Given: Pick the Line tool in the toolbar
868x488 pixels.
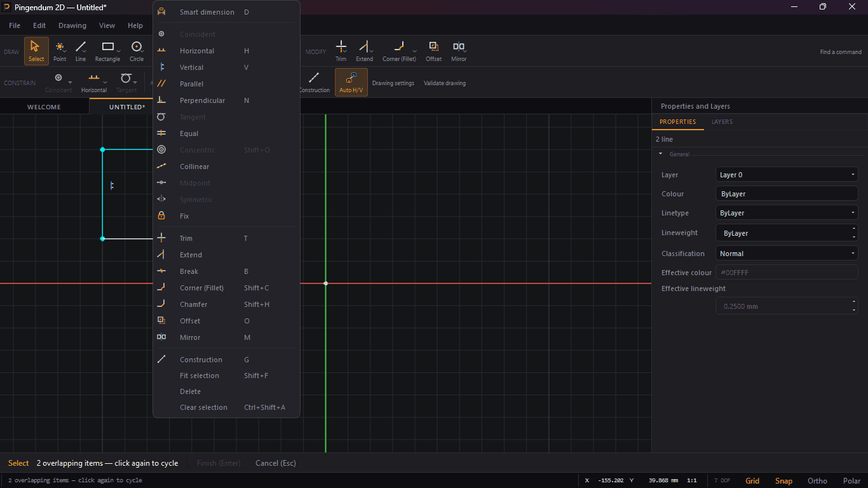Looking at the screenshot, I should 79,51.
